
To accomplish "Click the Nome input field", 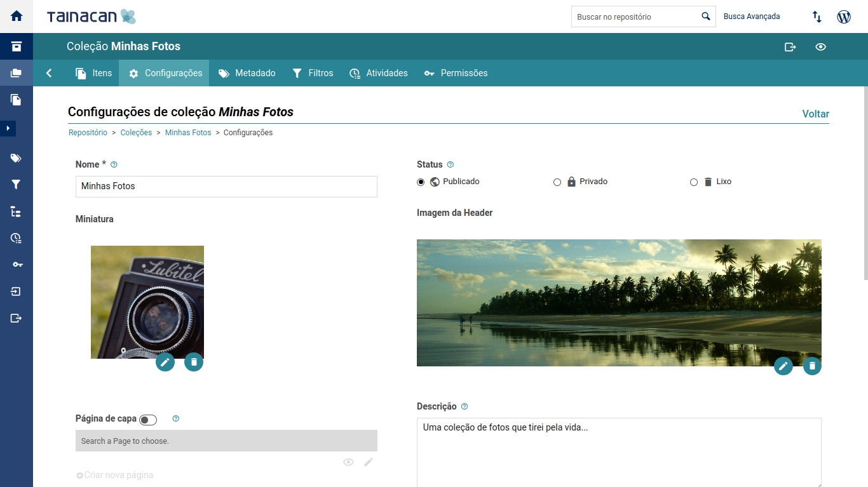I will pos(226,187).
